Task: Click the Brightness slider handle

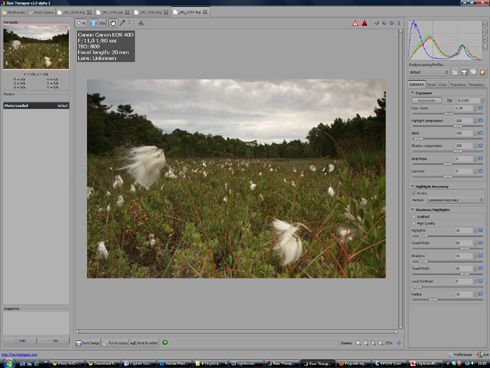Action: pyautogui.click(x=447, y=164)
